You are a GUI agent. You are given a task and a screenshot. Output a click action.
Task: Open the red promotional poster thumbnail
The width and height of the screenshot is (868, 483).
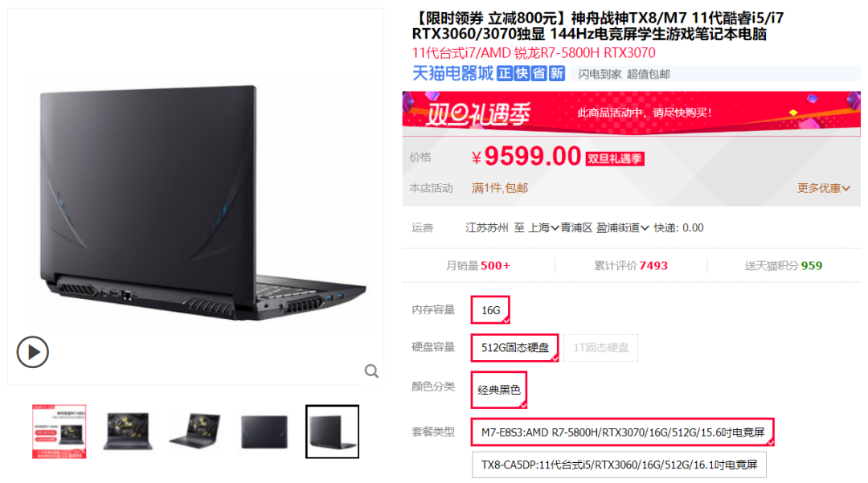point(59,432)
